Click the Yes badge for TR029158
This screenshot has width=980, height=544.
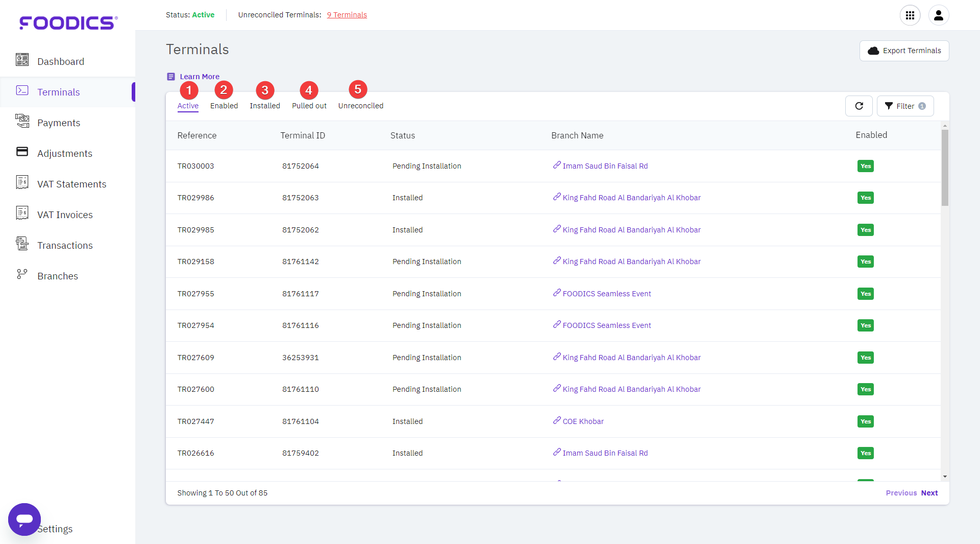(866, 262)
